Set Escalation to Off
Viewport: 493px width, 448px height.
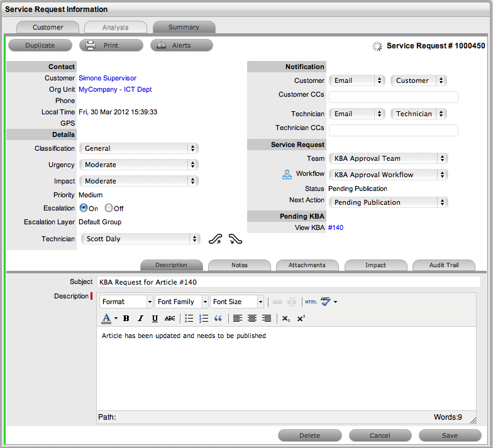click(x=108, y=208)
